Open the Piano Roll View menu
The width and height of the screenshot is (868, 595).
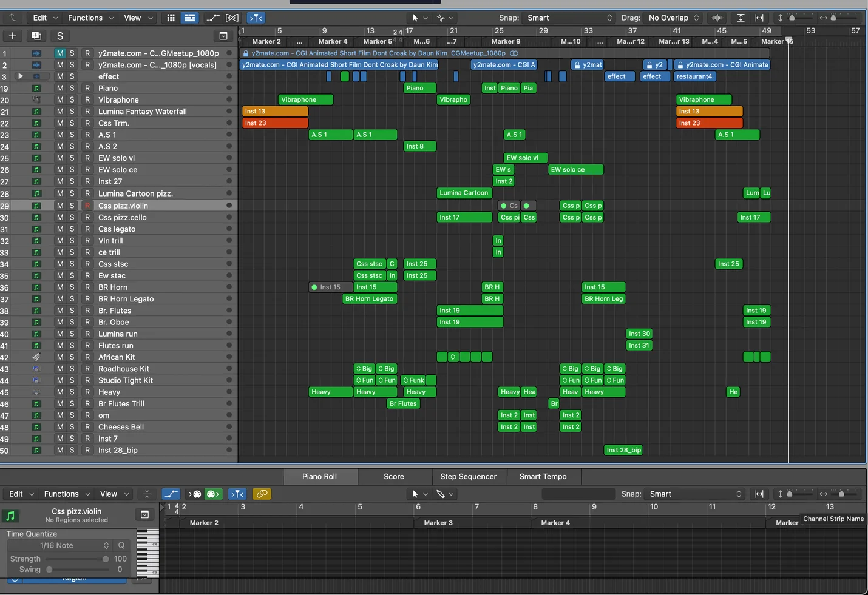(x=114, y=494)
